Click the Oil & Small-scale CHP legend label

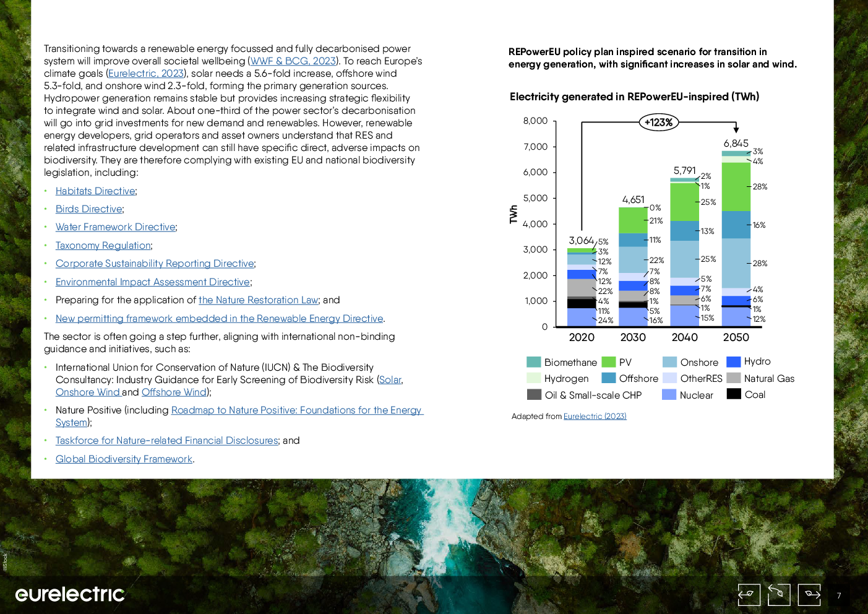[593, 396]
